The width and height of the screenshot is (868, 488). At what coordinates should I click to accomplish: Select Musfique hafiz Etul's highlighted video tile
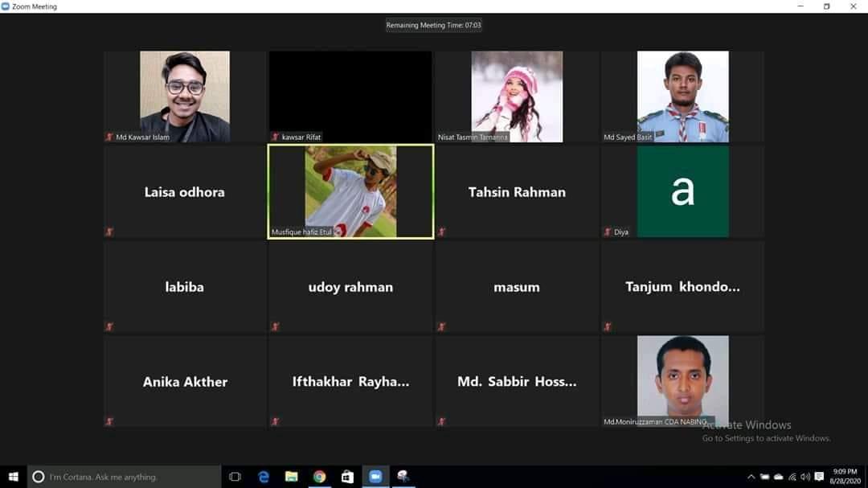pyautogui.click(x=350, y=191)
